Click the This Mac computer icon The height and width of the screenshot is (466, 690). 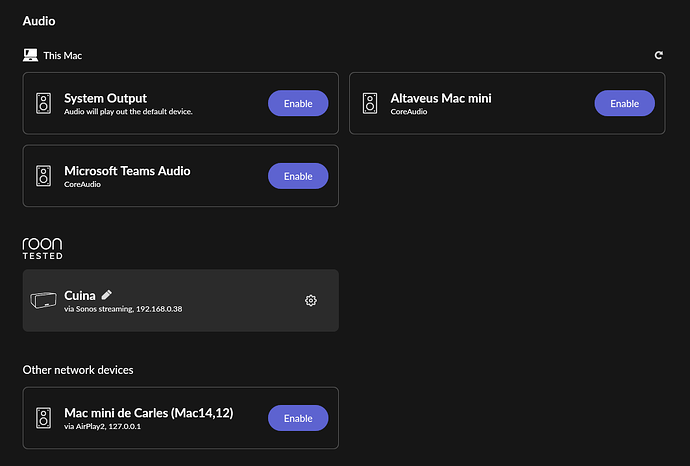tap(30, 55)
